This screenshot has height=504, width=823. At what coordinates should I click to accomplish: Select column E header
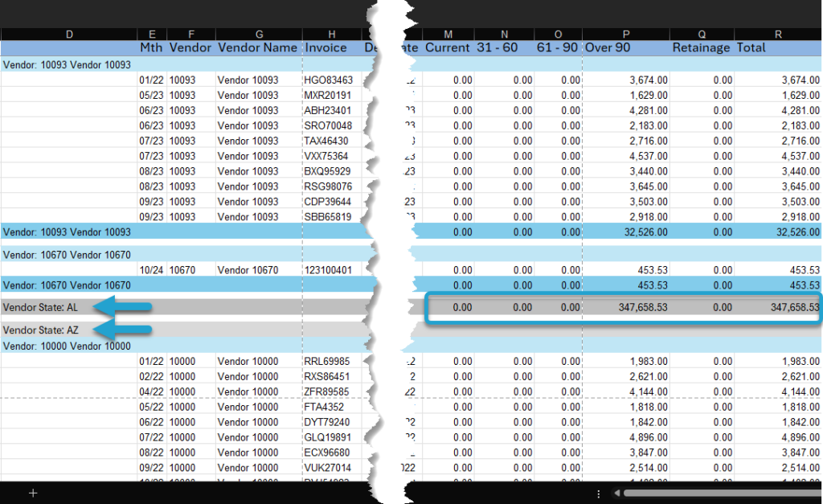pyautogui.click(x=152, y=34)
